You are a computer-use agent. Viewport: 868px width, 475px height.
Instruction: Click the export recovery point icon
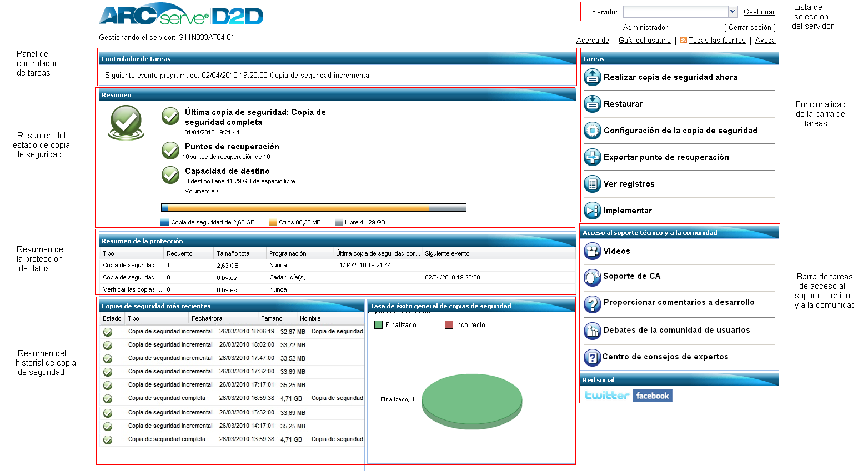(593, 157)
